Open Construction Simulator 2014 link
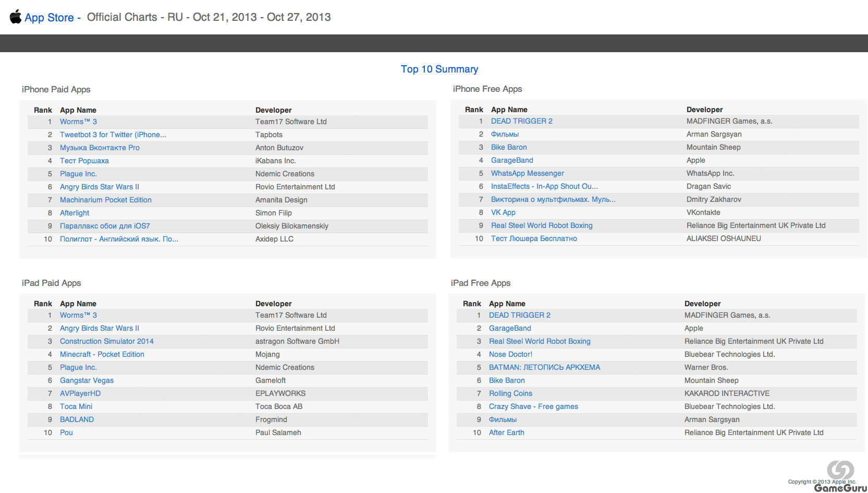Screen dimensions: 868x493 107,341
